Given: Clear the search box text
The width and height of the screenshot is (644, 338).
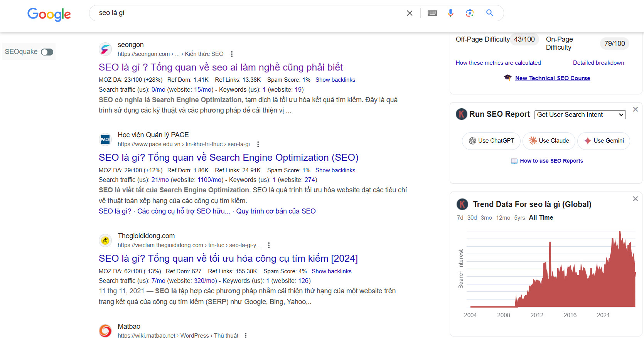Looking at the screenshot, I should 410,13.
